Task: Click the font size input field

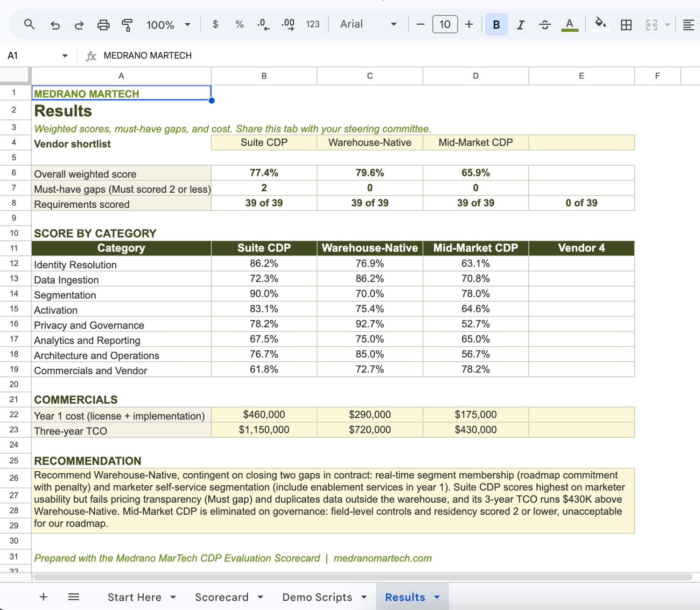Action: pos(445,24)
